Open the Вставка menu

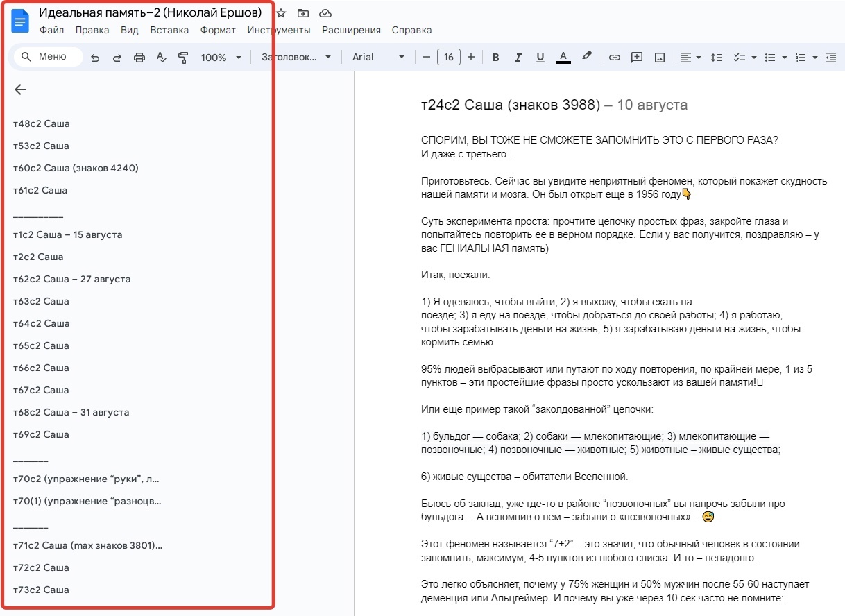[x=169, y=30]
